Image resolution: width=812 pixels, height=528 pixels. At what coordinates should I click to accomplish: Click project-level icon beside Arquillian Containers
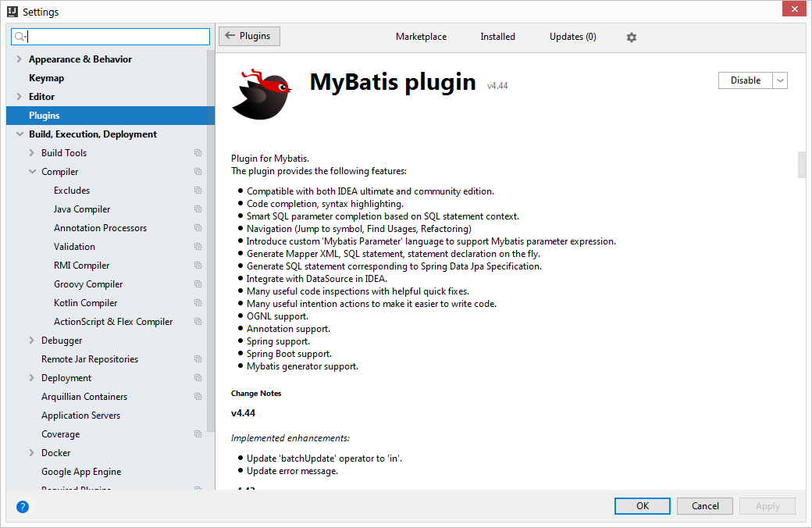[x=198, y=396]
